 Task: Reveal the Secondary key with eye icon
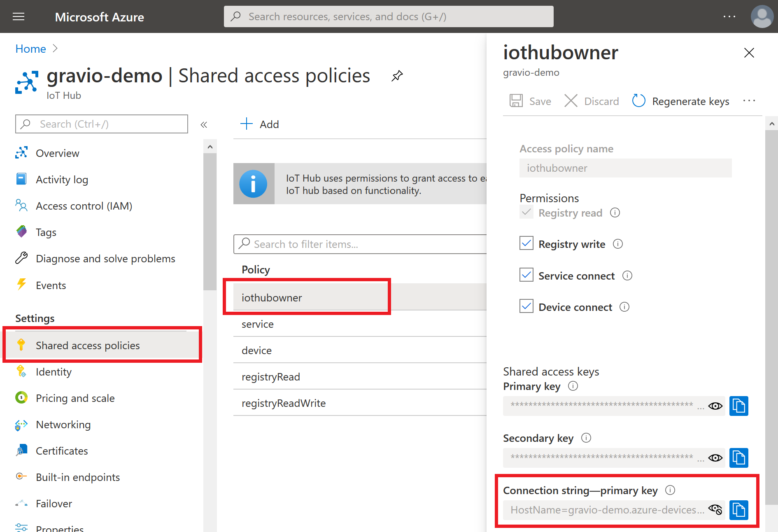tap(715, 457)
